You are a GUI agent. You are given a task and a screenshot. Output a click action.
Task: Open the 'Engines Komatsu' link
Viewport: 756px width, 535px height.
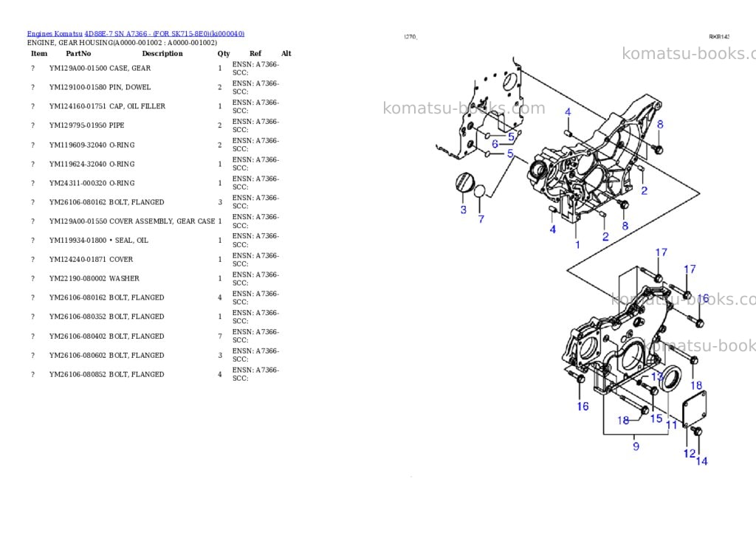click(55, 34)
